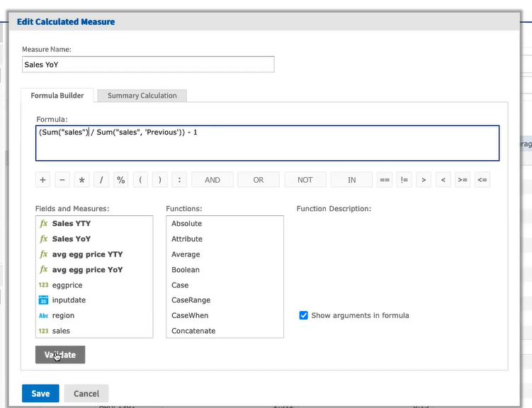Image resolution: width=532 pixels, height=408 pixels.
Task: Choose avg egg price YTY measure name
Action: (88, 254)
